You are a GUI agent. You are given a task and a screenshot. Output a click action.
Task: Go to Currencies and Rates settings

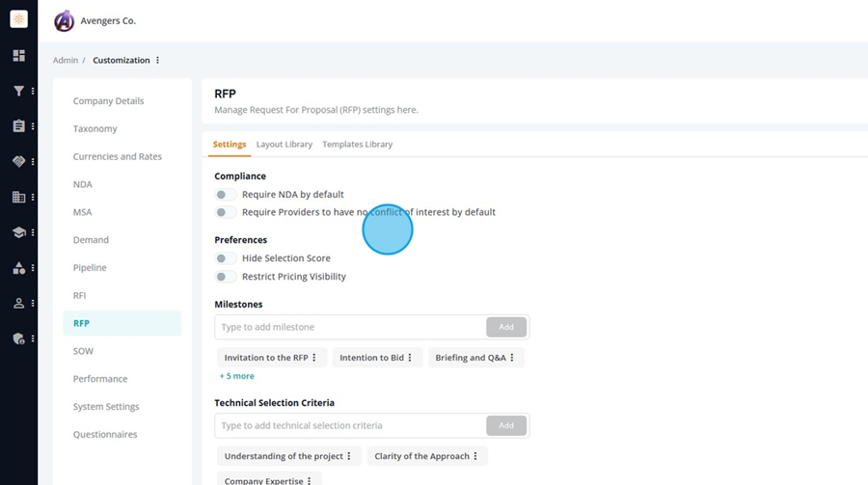(118, 156)
